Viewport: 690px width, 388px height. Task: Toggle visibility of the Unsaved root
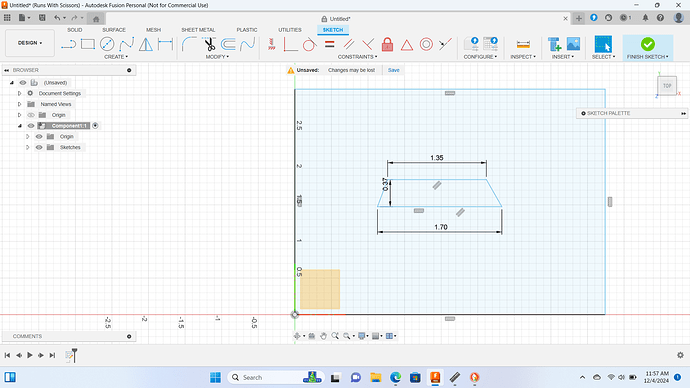pyautogui.click(x=23, y=83)
